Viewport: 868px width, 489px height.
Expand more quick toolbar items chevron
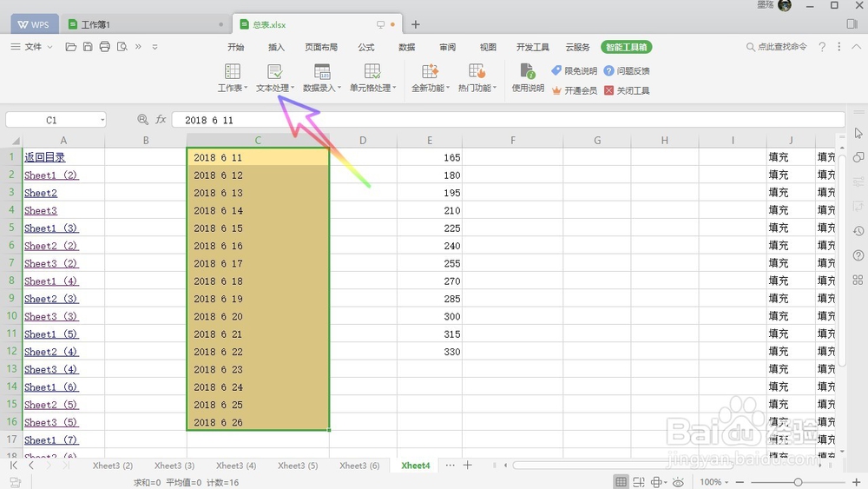(138, 47)
